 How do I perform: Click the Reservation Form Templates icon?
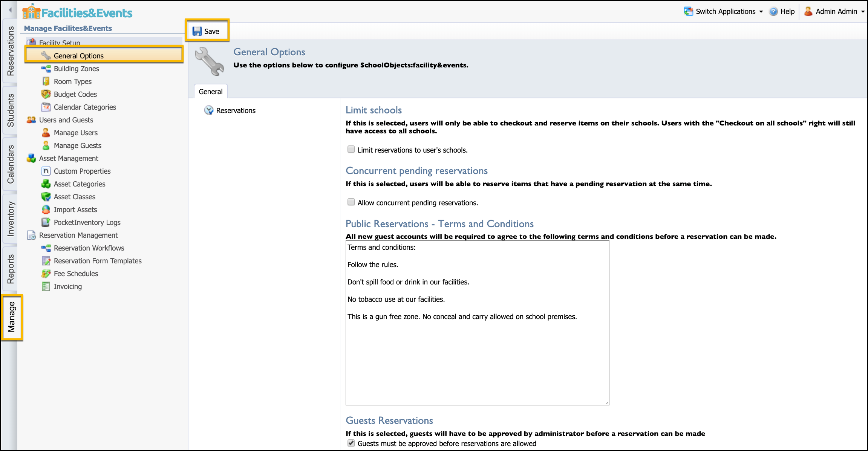[x=46, y=261]
